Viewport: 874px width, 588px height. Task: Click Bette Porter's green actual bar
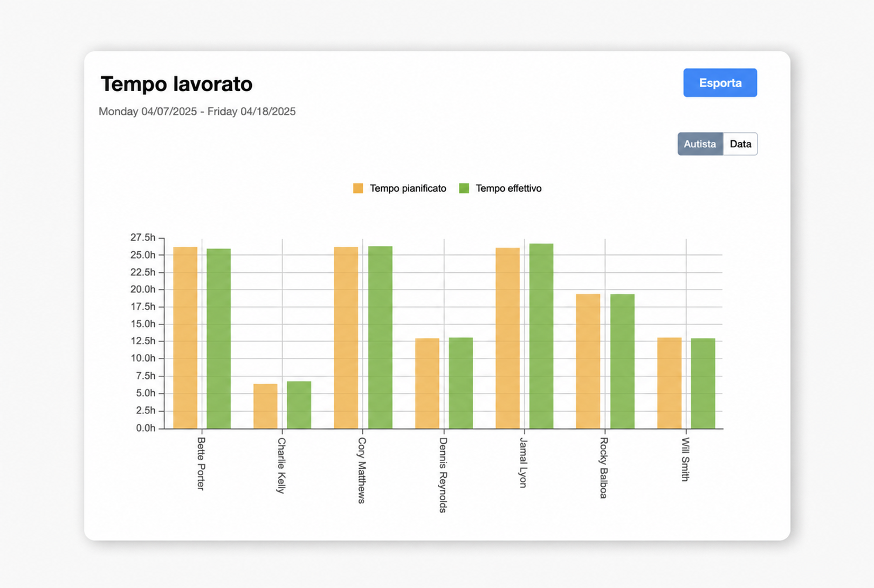pyautogui.click(x=218, y=338)
